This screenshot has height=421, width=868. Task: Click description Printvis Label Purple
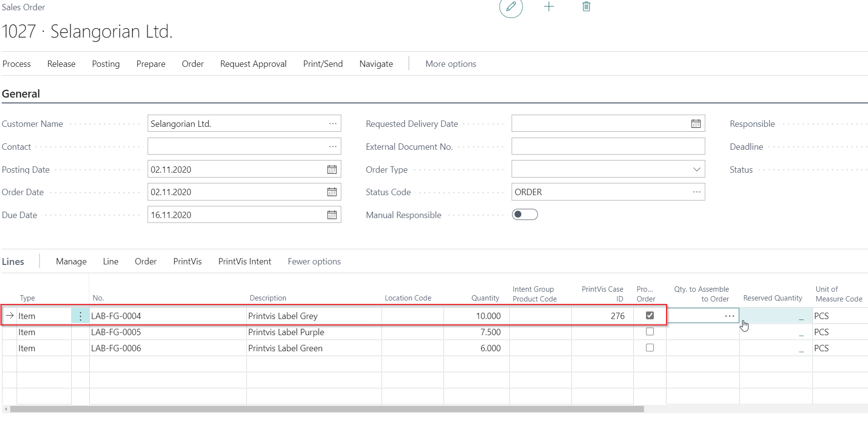tap(286, 332)
